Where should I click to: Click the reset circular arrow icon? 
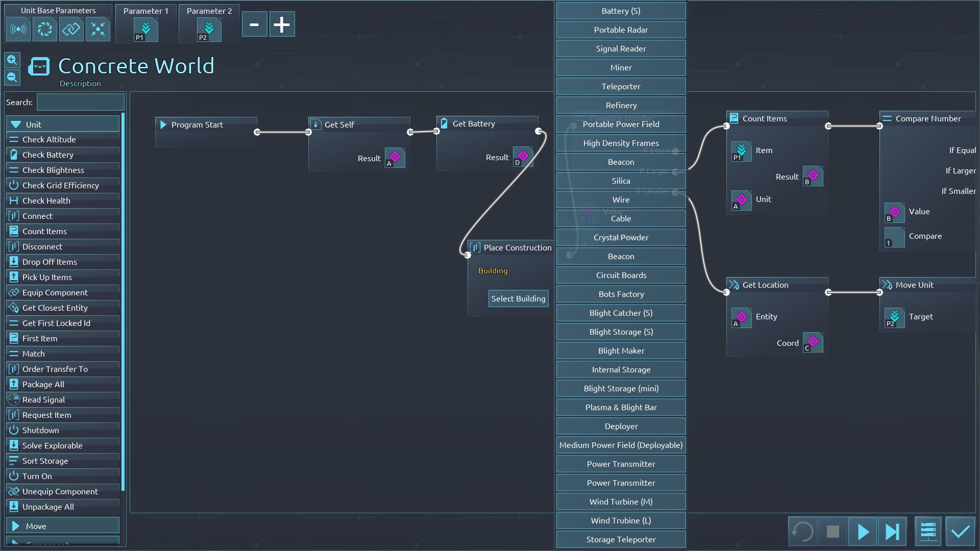(803, 532)
